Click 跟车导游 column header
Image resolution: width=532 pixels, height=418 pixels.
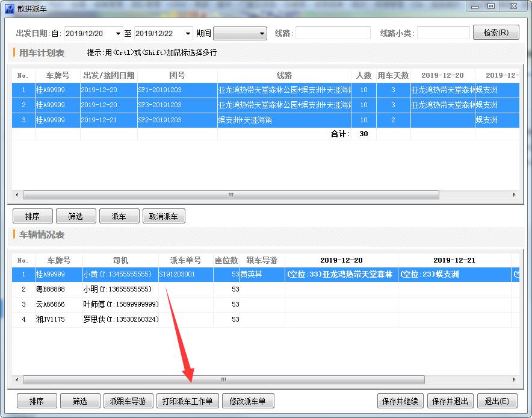262,260
